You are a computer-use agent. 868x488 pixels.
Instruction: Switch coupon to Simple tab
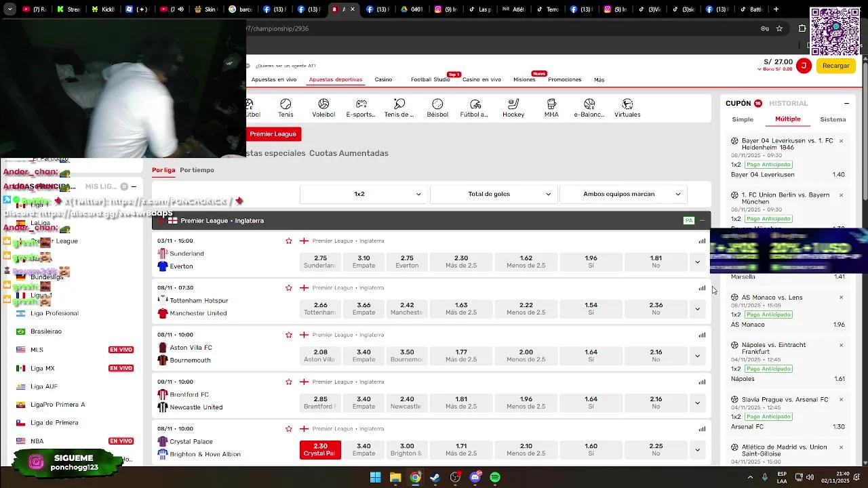tap(743, 119)
